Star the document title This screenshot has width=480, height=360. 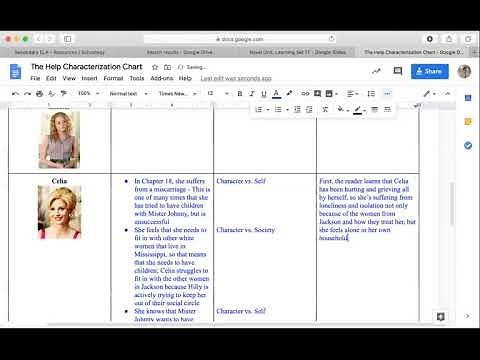[x=155, y=67]
